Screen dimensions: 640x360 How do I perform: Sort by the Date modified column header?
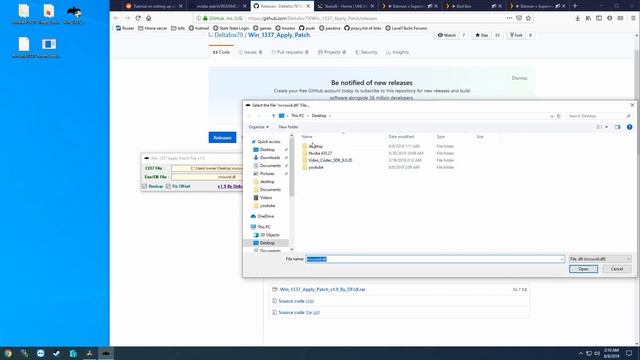click(x=401, y=137)
